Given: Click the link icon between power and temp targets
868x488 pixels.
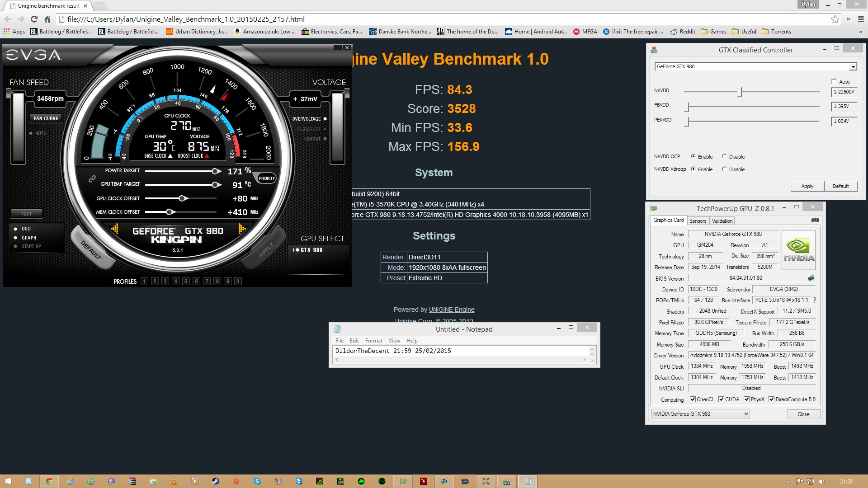Looking at the screenshot, I should click(x=92, y=179).
